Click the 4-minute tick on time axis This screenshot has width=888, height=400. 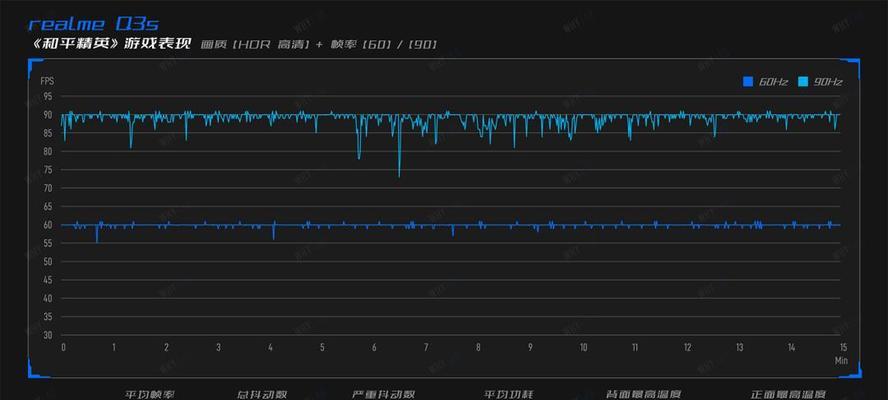(x=270, y=348)
